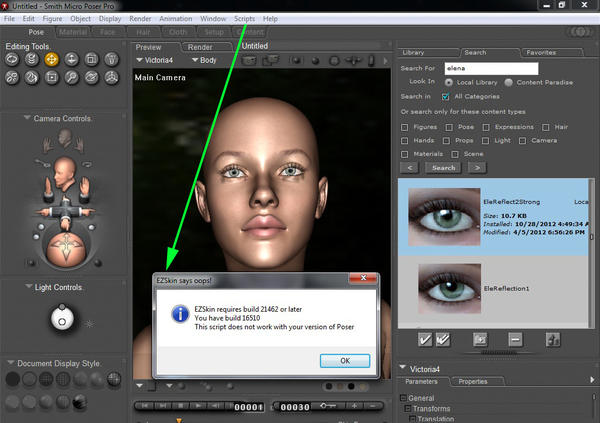This screenshot has height=423, width=600.
Task: Switch to the Material room tab
Action: point(73,32)
